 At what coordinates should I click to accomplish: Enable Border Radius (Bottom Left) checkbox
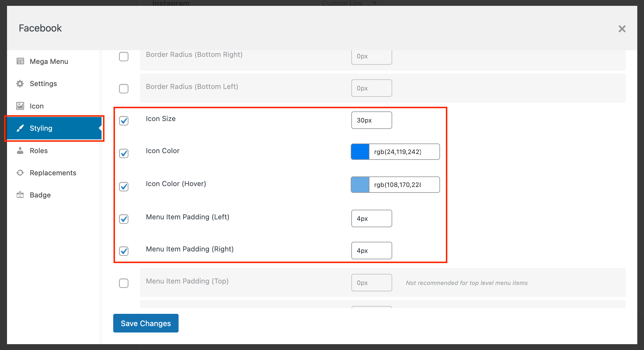coord(124,88)
